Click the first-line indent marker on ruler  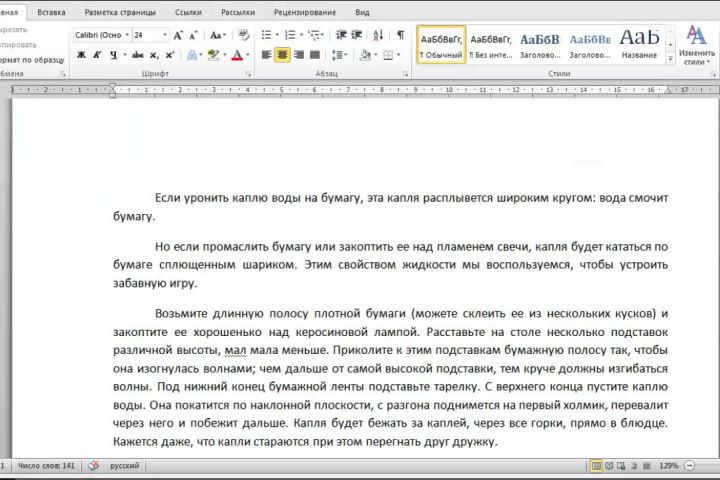(x=112, y=86)
